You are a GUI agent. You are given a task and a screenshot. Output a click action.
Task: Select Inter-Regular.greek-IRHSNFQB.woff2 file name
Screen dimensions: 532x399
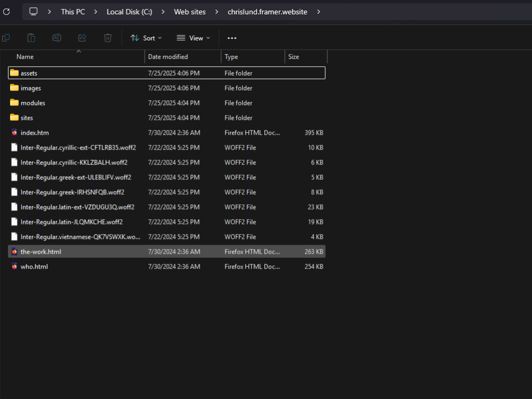click(x=72, y=193)
